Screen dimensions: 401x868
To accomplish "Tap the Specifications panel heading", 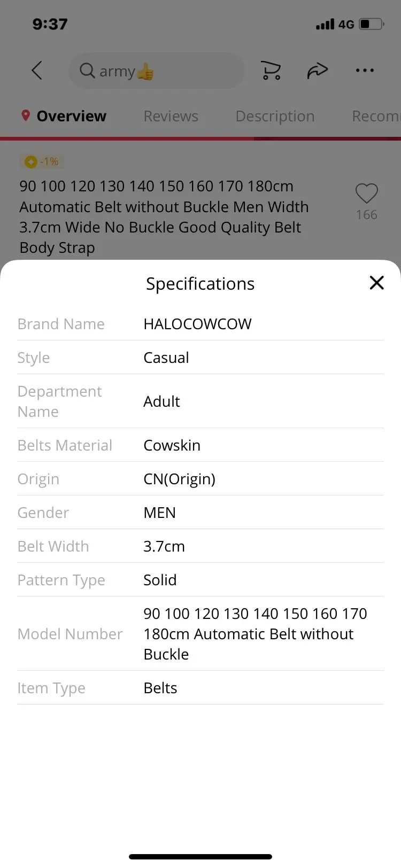I will (x=200, y=284).
